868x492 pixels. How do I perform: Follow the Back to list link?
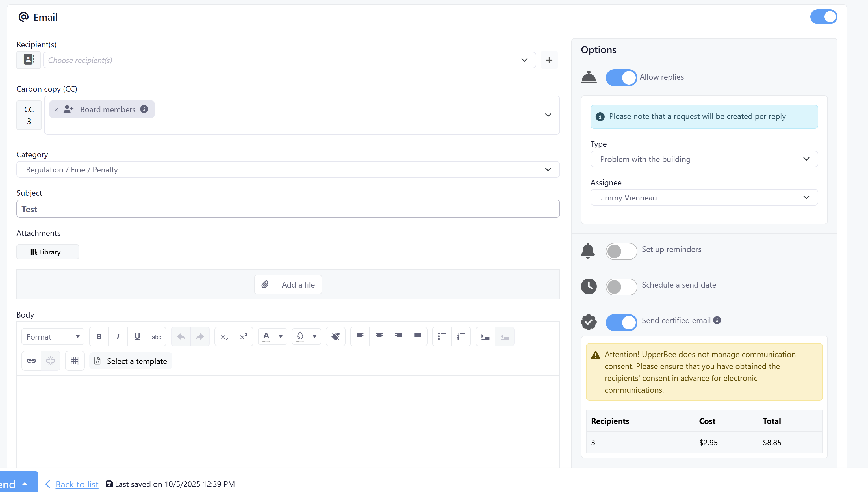[x=77, y=484]
